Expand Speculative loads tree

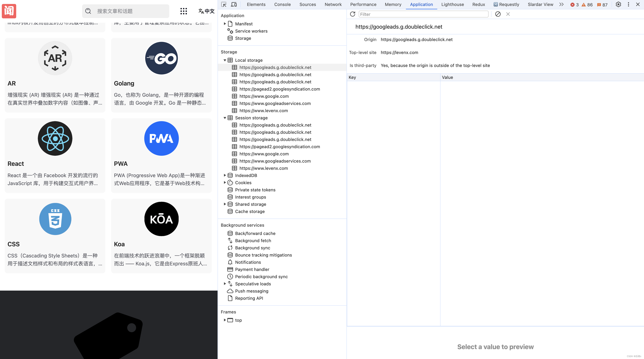[225, 284]
